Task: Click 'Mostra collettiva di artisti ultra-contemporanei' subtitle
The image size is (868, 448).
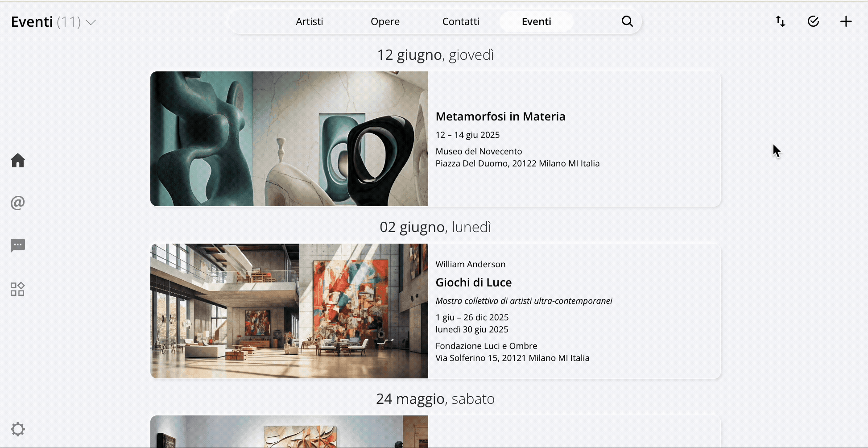Action: pyautogui.click(x=524, y=301)
